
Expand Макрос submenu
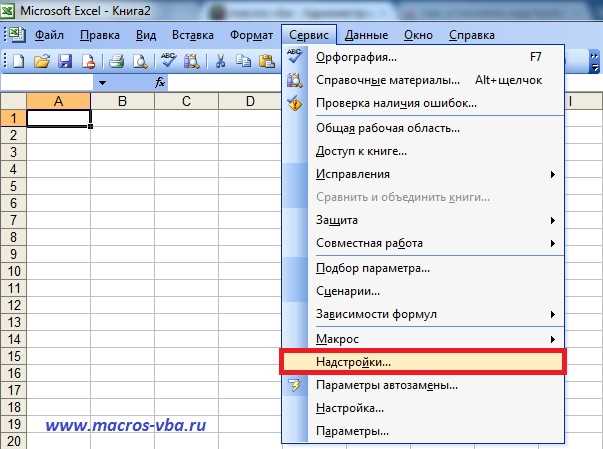[553, 339]
